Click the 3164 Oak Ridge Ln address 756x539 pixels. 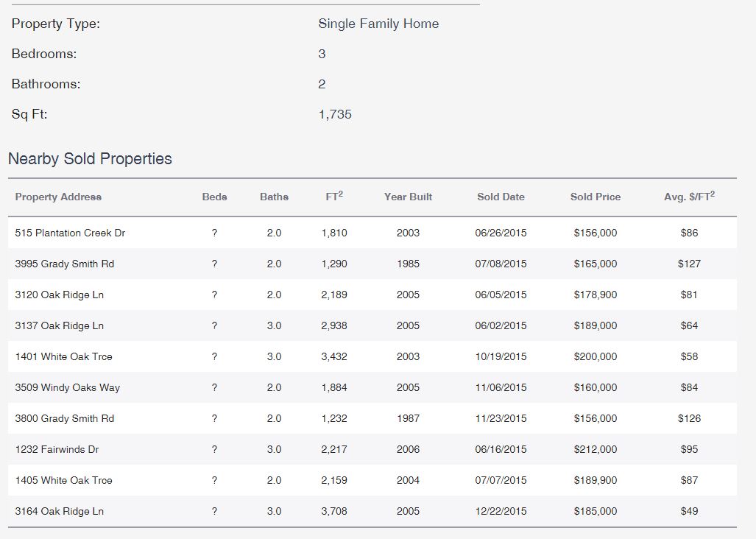(x=60, y=512)
